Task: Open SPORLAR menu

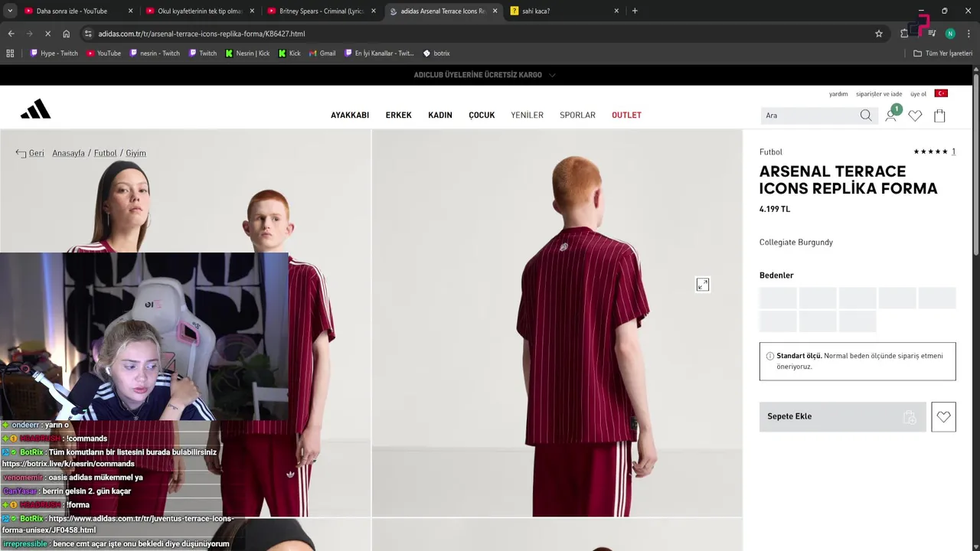Action: [577, 116]
